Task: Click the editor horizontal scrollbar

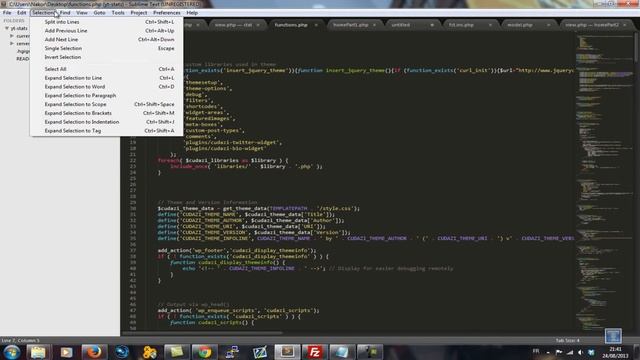Action: point(202,333)
